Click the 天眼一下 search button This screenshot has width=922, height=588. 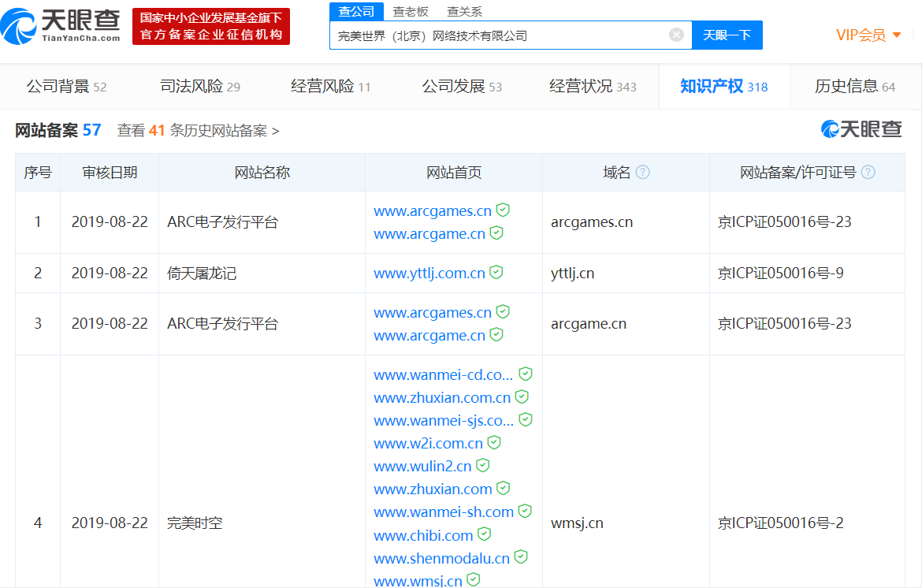click(x=727, y=35)
